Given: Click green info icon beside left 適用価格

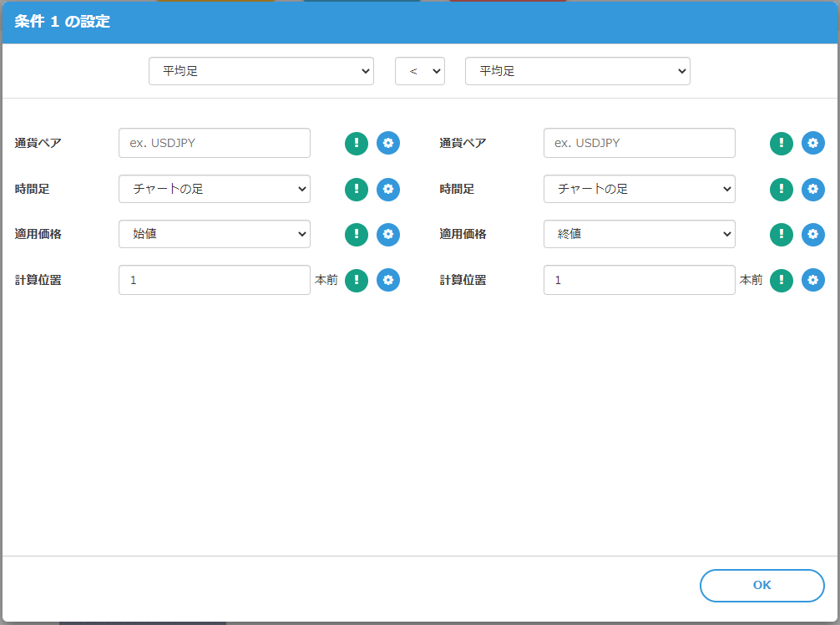Looking at the screenshot, I should tap(356, 234).
